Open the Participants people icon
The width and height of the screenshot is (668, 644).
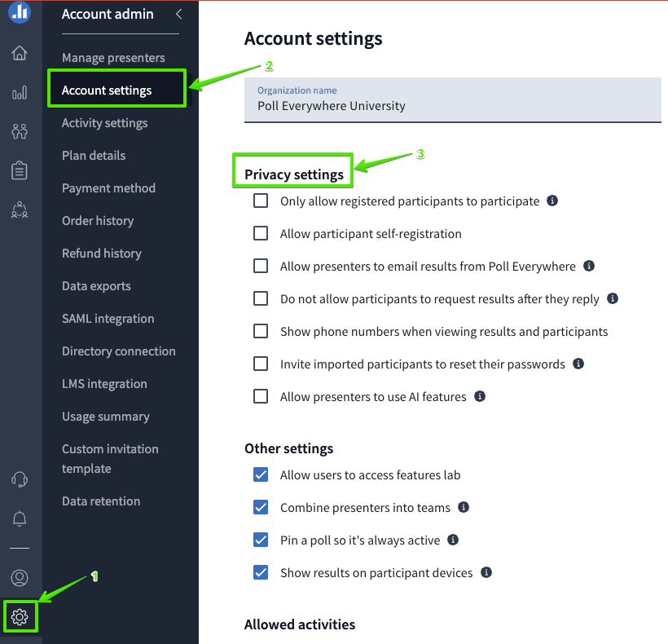pos(20,131)
